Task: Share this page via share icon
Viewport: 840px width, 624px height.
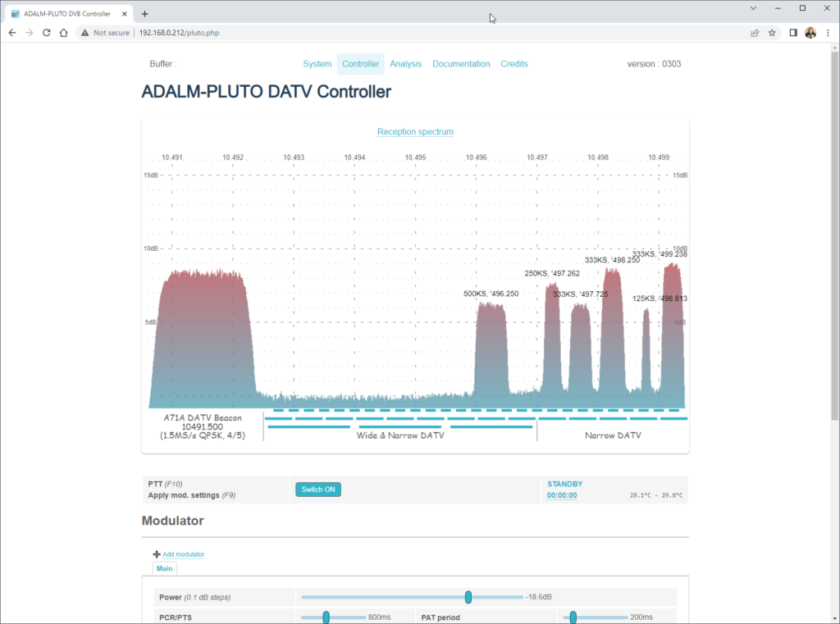Action: click(755, 33)
